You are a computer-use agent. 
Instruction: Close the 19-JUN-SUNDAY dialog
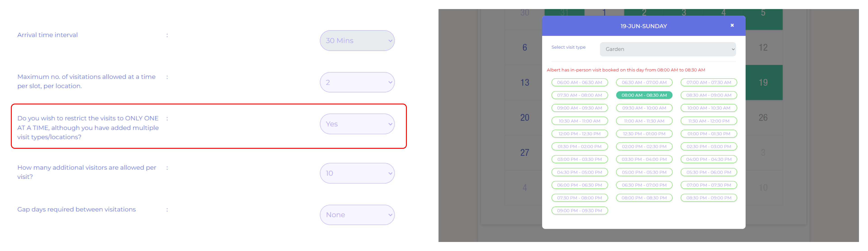click(x=732, y=25)
